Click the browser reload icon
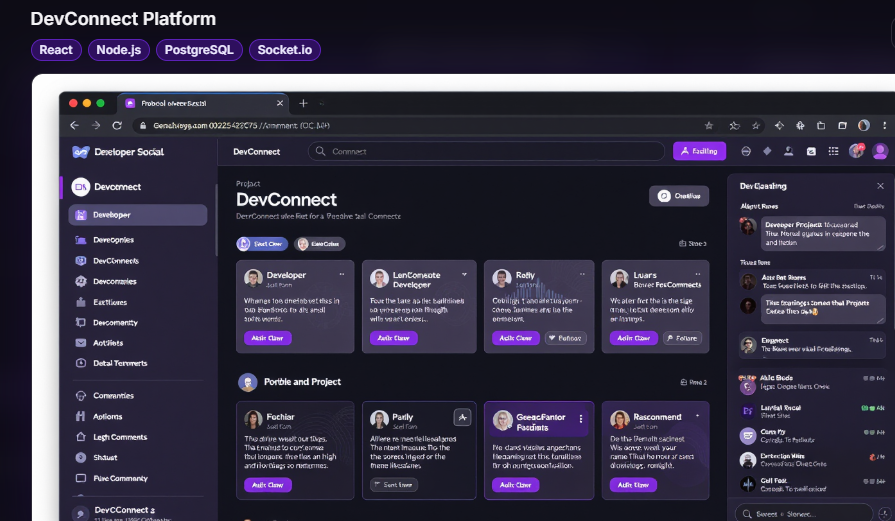895x521 pixels. [117, 126]
